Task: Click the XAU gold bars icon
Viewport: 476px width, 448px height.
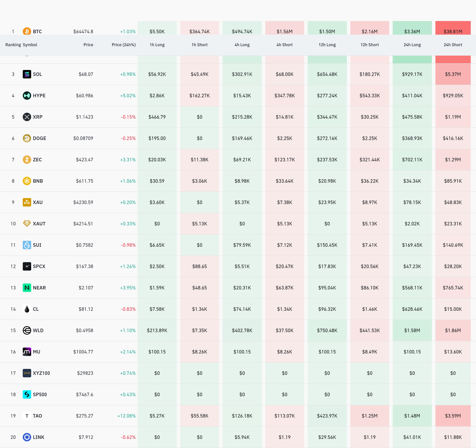Action: tap(27, 202)
